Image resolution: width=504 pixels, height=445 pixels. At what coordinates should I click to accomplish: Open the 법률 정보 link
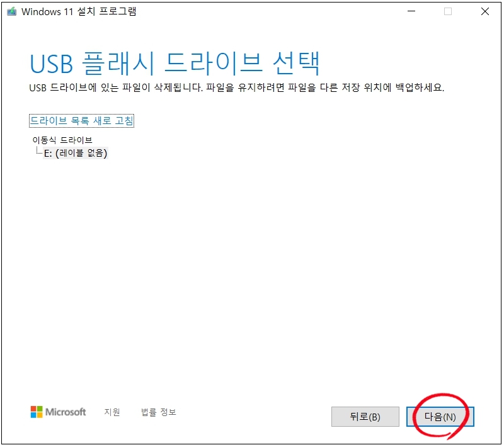pos(159,412)
